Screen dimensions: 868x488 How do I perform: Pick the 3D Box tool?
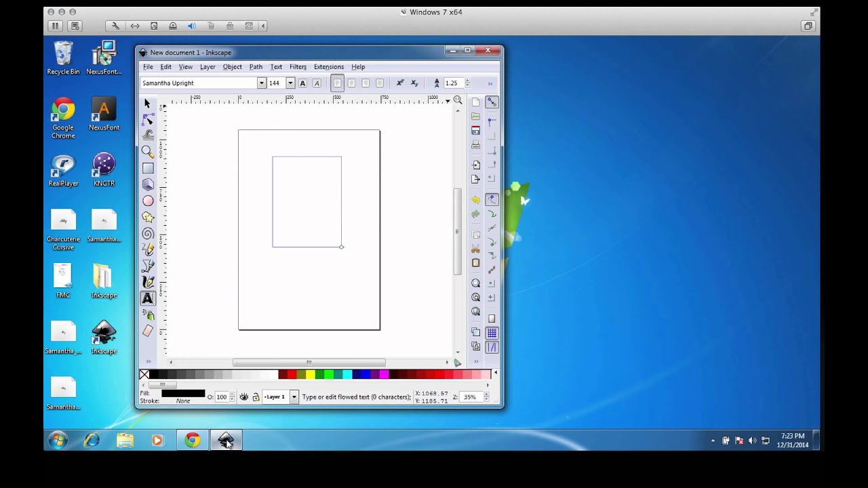pos(148,184)
